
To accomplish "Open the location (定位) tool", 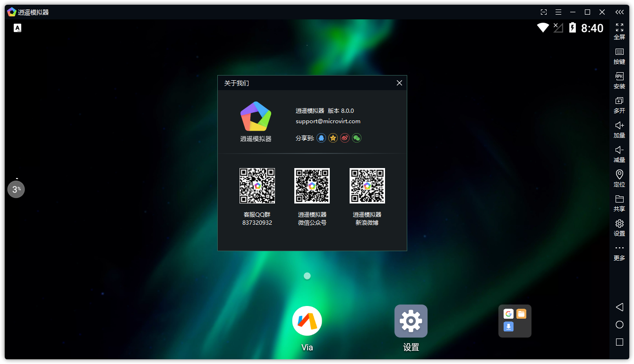I will tap(619, 178).
